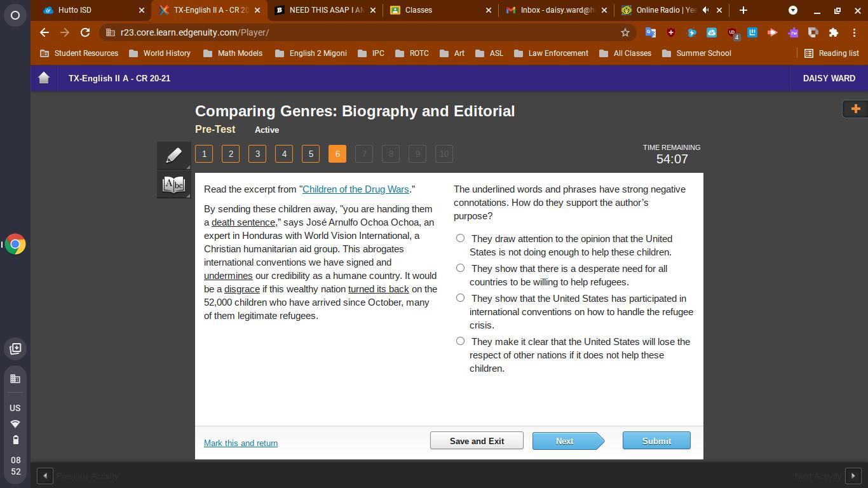This screenshot has height=488, width=868.
Task: Select answer 'desperate need for all countries'
Action: tap(460, 268)
